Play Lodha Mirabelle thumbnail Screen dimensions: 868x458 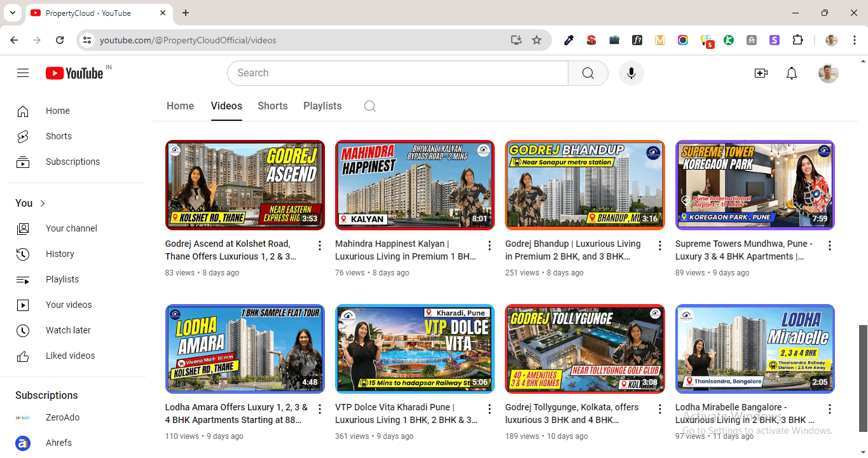tap(755, 349)
